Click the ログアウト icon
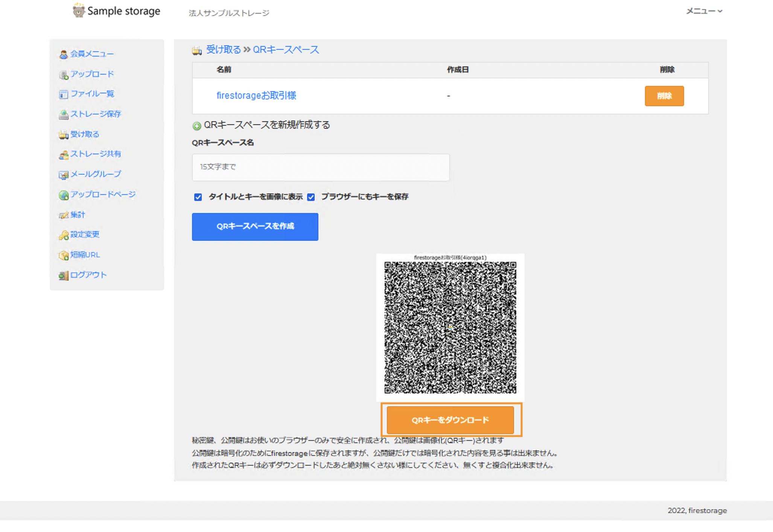Screen dimensions: 773x532 [64, 276]
